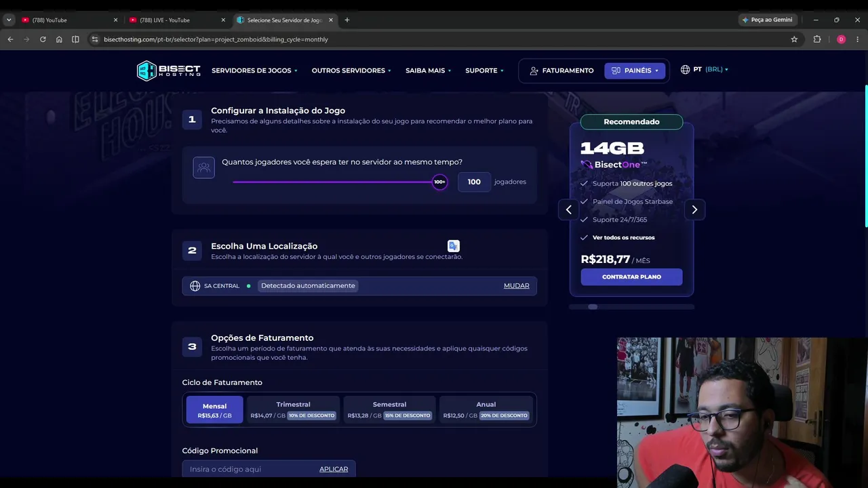
Task: Bookmark this page with the star icon
Action: [x=794, y=39]
